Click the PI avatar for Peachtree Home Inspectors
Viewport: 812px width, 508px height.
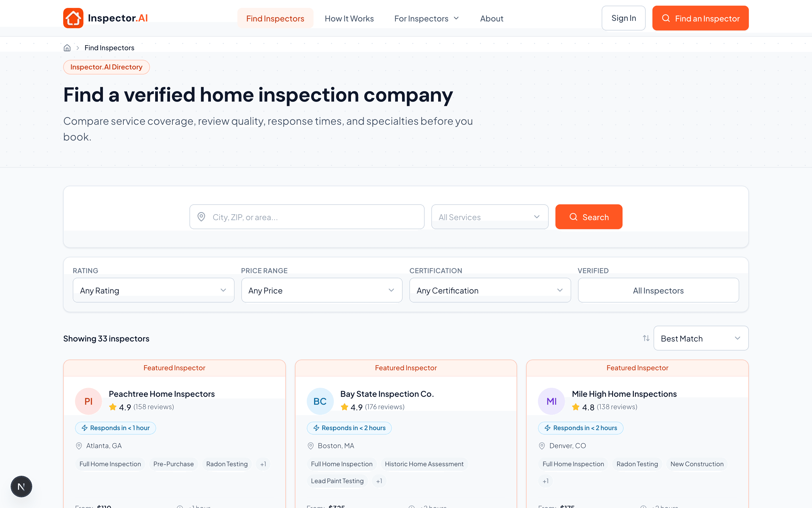pyautogui.click(x=89, y=401)
